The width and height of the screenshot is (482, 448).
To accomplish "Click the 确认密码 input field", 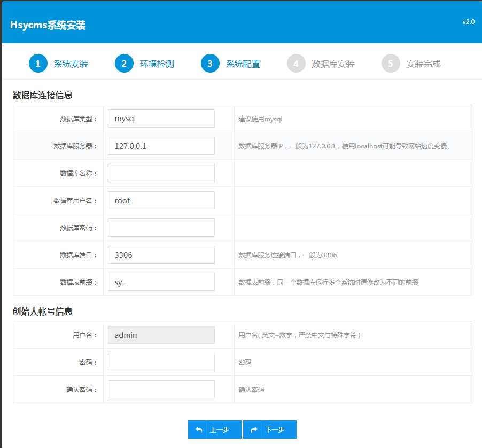I will coord(161,389).
